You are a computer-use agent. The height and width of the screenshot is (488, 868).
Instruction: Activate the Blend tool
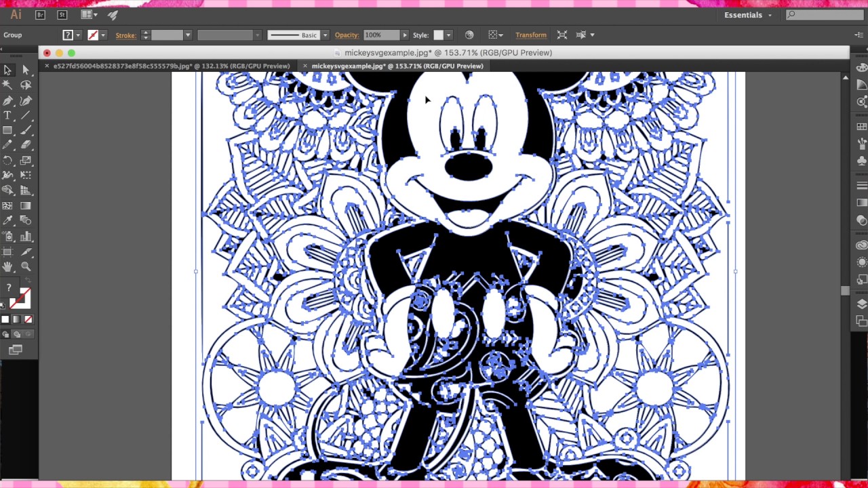pos(26,221)
